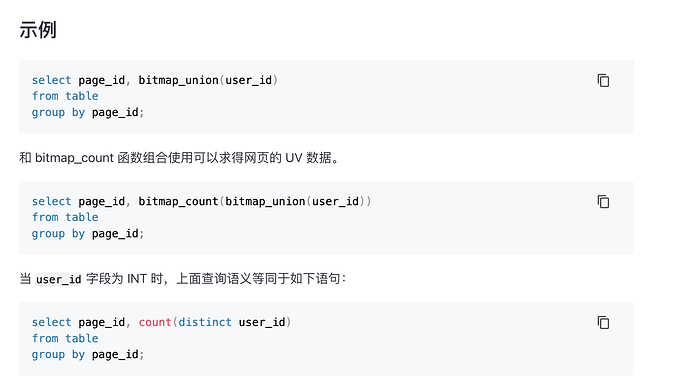Copy the bitmap_union example code block
The height and width of the screenshot is (392, 690).
click(603, 81)
